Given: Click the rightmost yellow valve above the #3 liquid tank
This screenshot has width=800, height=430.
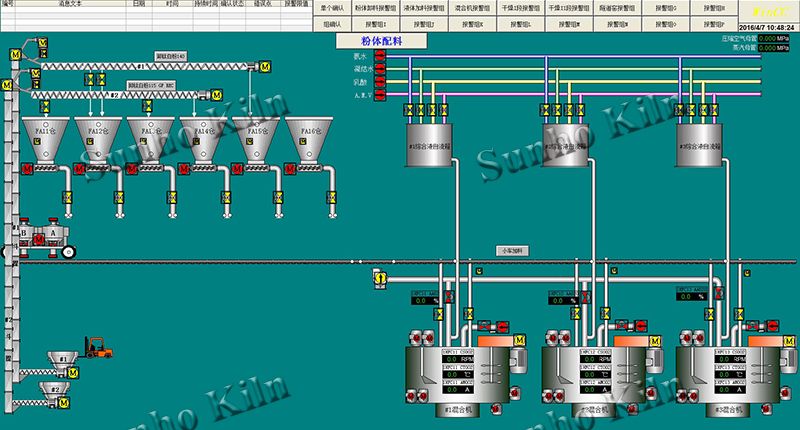Looking at the screenshot, I should (x=714, y=110).
